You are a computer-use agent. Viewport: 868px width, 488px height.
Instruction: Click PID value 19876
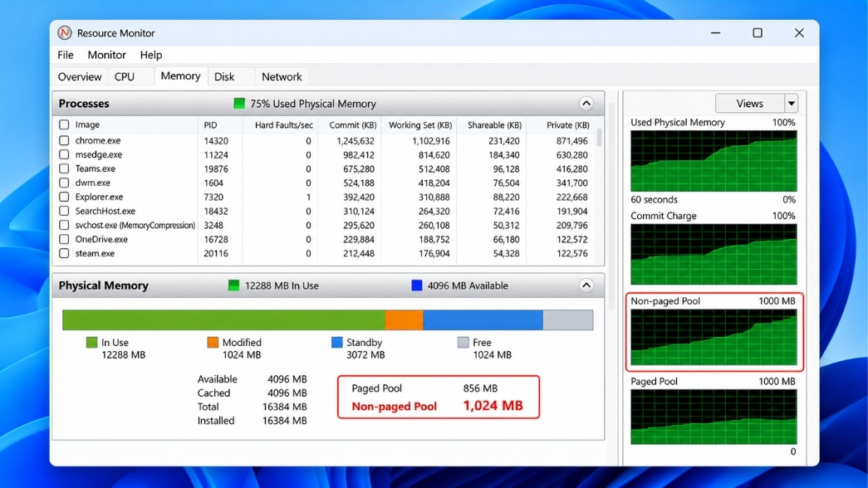[216, 168]
